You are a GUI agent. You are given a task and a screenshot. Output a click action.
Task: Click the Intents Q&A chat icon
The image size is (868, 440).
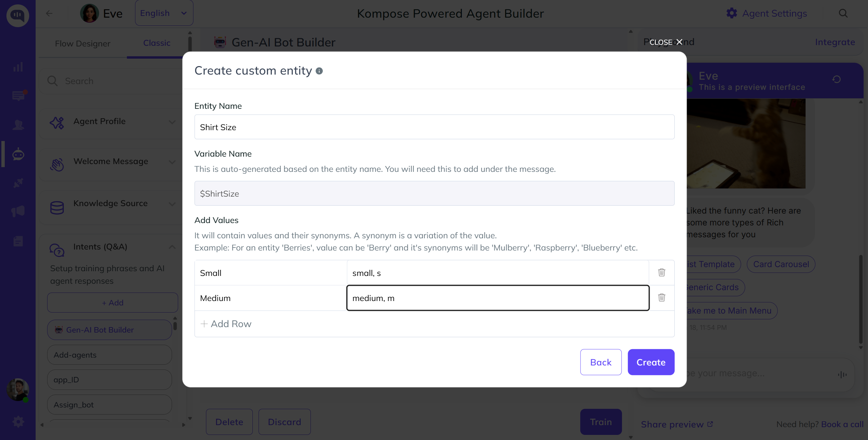tap(57, 251)
